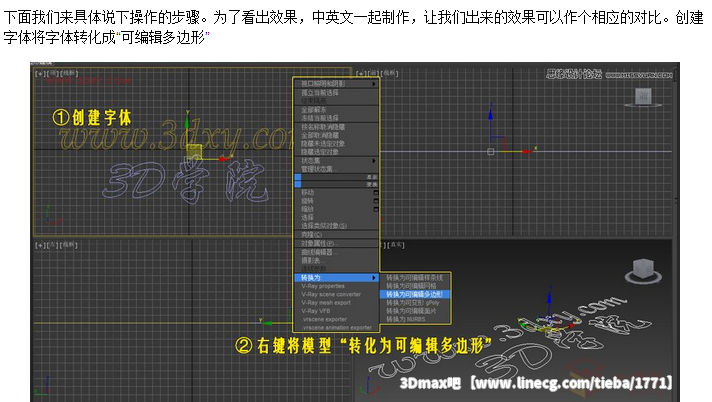The image size is (712, 402).
Task: Click the ViewCube in the perspective viewport
Action: coord(643,271)
